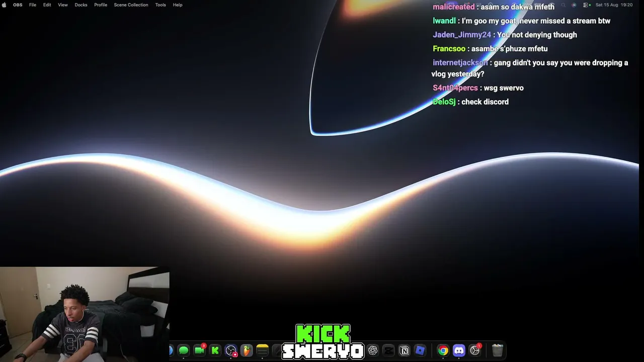Open the Help menu

click(x=178, y=5)
